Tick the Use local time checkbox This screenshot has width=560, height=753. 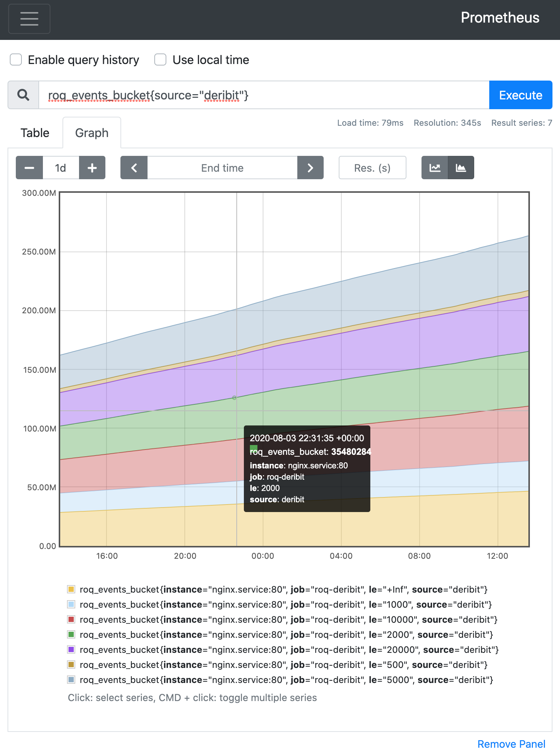(x=160, y=59)
